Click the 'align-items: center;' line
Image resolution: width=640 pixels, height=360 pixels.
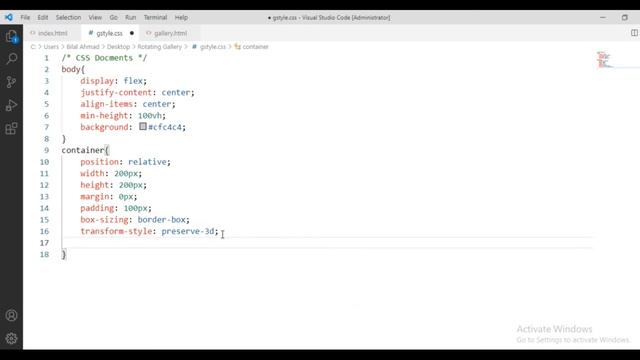point(128,104)
